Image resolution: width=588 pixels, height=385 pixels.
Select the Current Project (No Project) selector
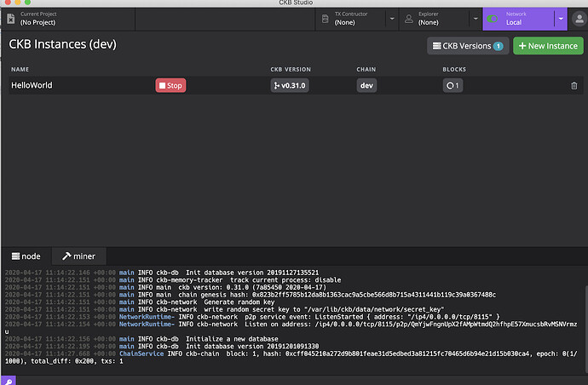(68, 19)
